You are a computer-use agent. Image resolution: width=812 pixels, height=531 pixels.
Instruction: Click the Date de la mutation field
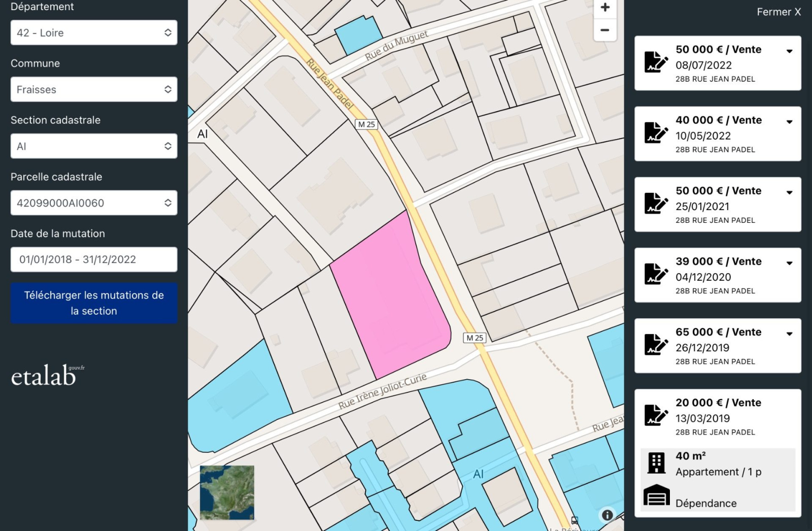click(x=94, y=259)
